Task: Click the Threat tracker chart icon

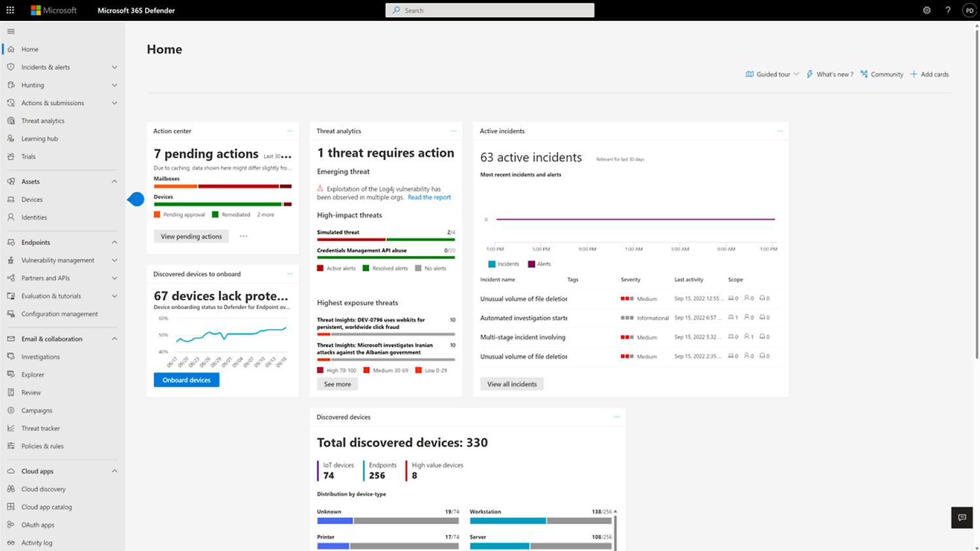Action: pos(10,428)
